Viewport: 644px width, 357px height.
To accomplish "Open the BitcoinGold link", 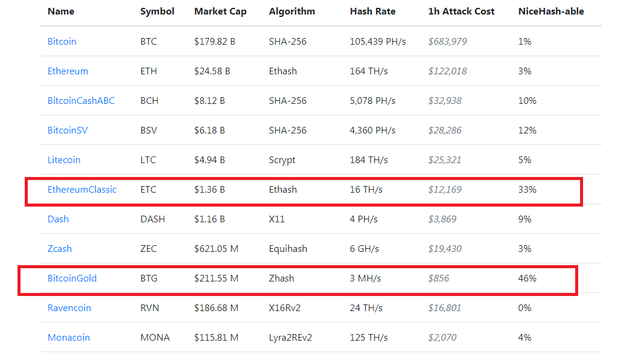I will [72, 278].
